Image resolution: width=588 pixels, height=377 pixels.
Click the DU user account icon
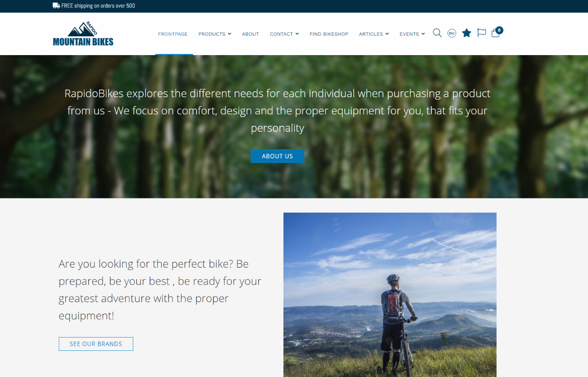[452, 33]
